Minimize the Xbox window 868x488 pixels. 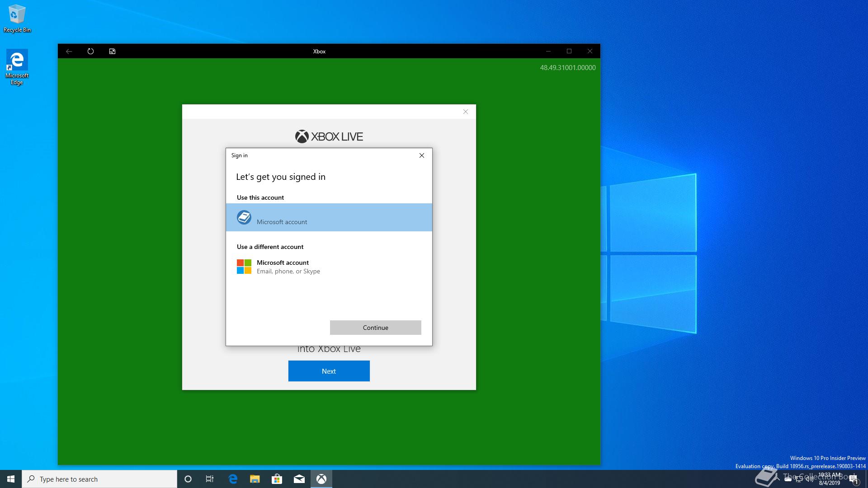548,51
